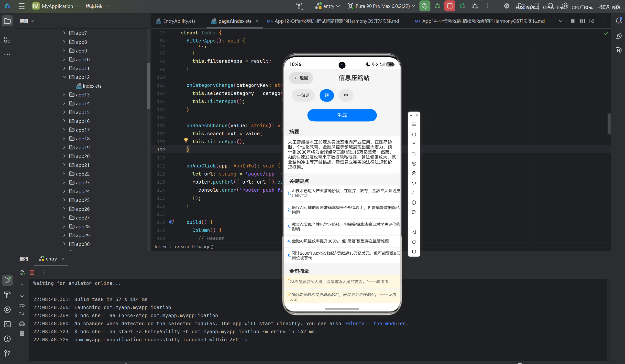Switch editor to split view mode
Screen dimensions: 625x364
click(x=582, y=21)
